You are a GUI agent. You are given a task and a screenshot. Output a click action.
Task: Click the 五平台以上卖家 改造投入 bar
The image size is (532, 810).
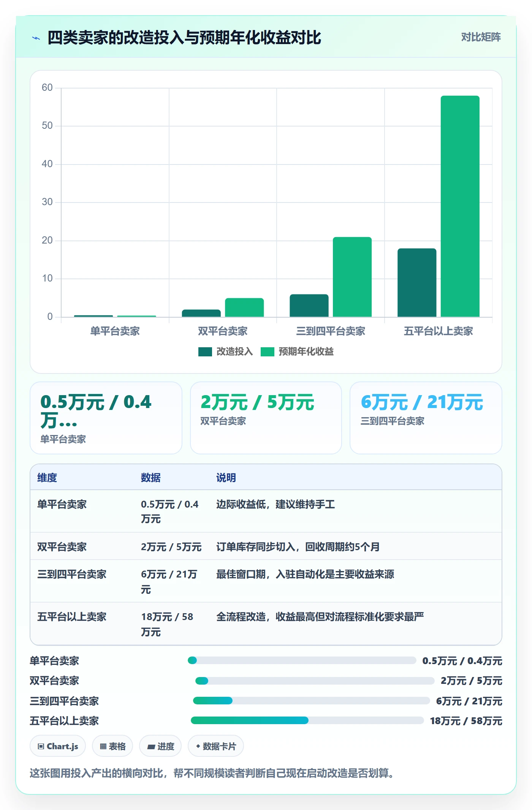coord(417,283)
